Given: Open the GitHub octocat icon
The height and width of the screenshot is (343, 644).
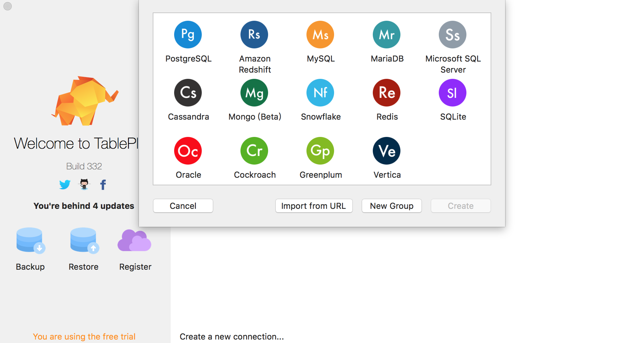Looking at the screenshot, I should 84,184.
